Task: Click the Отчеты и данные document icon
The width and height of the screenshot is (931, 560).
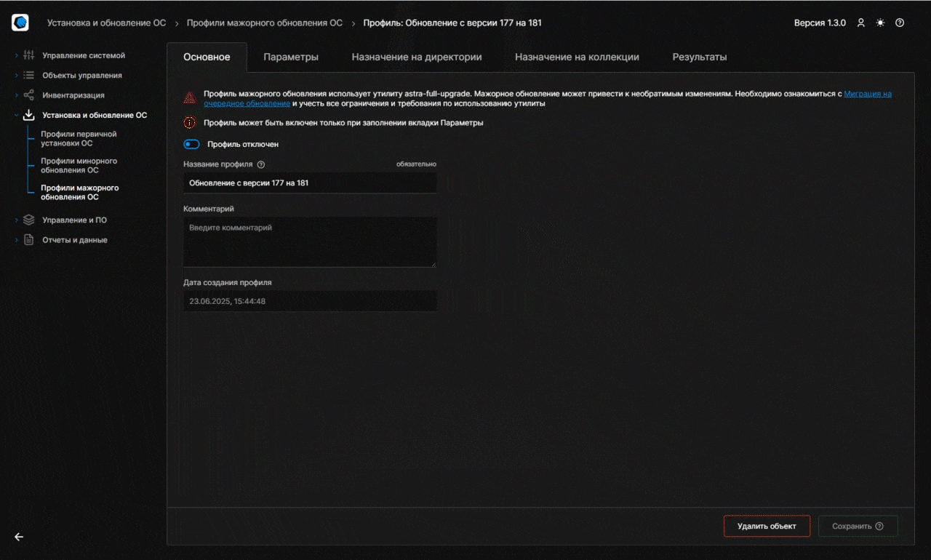Action: click(31, 239)
